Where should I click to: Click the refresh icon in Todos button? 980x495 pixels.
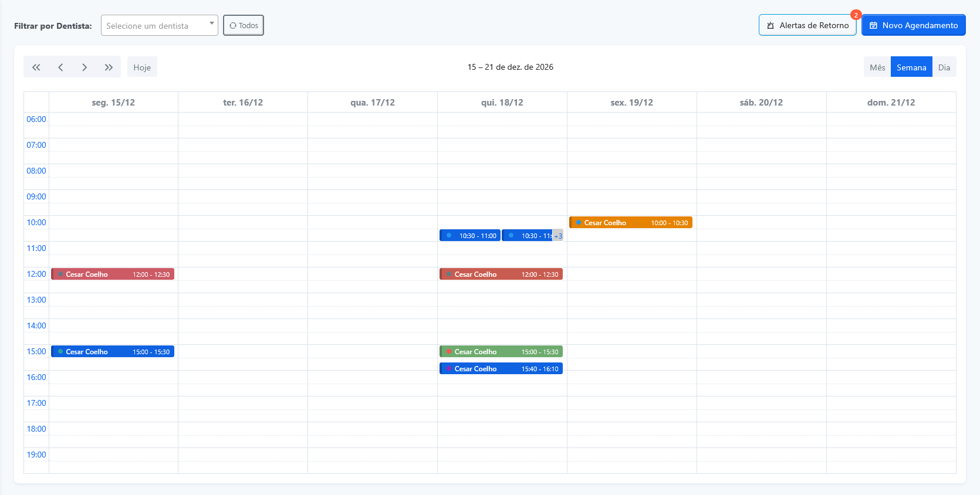pos(233,26)
